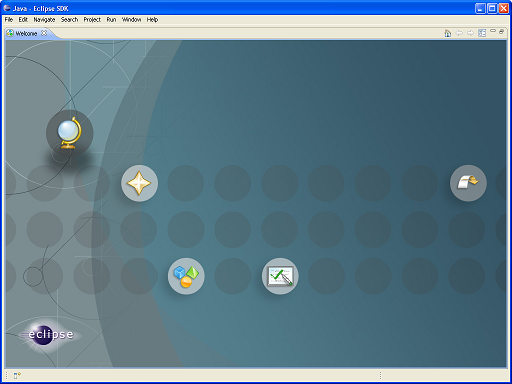Open the Samples shapes icon

tap(186, 276)
